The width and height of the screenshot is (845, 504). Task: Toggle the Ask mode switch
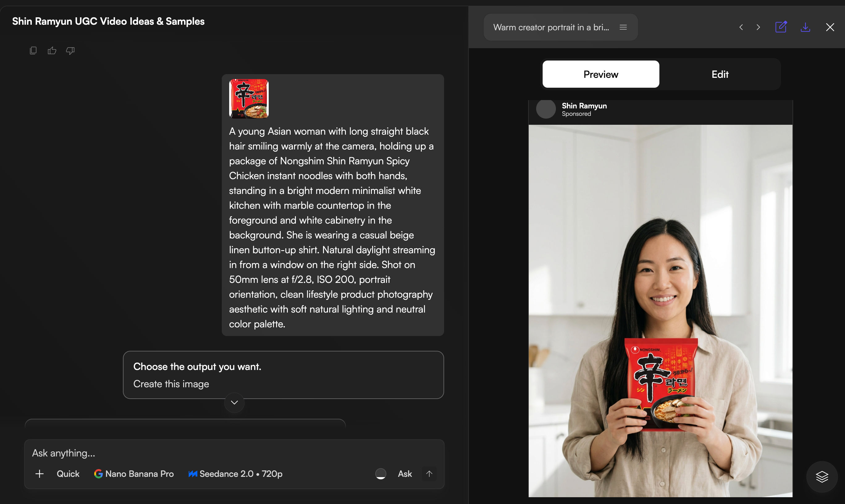coord(381,474)
